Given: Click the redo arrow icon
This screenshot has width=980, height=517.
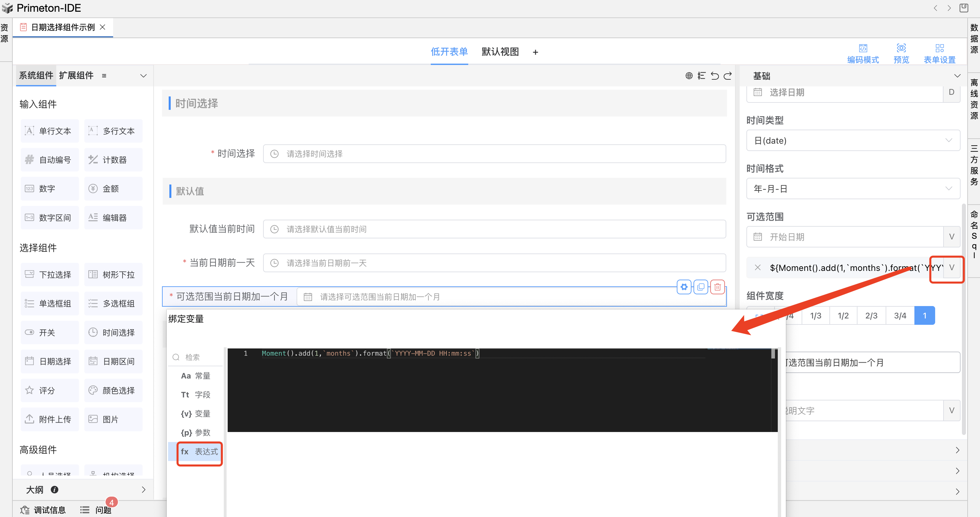Looking at the screenshot, I should pyautogui.click(x=728, y=76).
